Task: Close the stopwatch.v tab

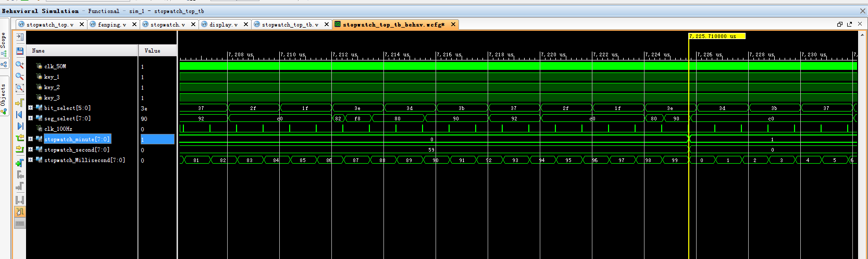Action: pos(193,24)
